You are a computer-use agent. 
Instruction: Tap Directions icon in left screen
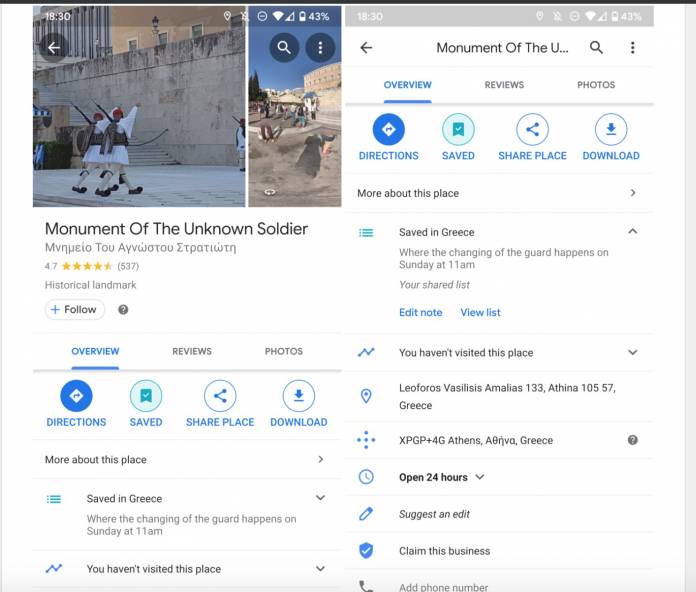[76, 395]
